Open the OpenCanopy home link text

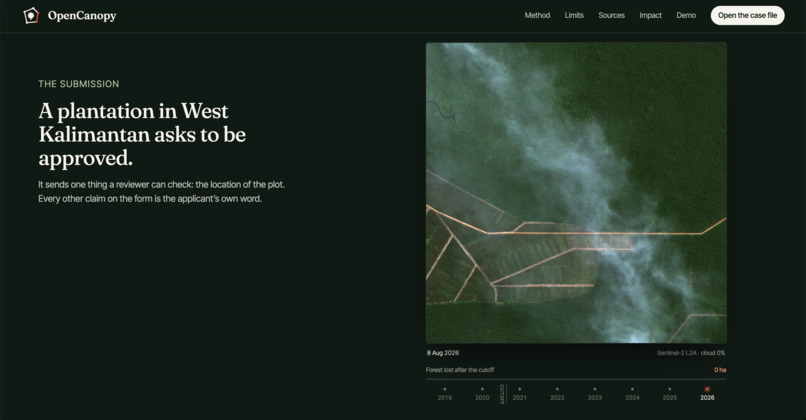coord(82,16)
